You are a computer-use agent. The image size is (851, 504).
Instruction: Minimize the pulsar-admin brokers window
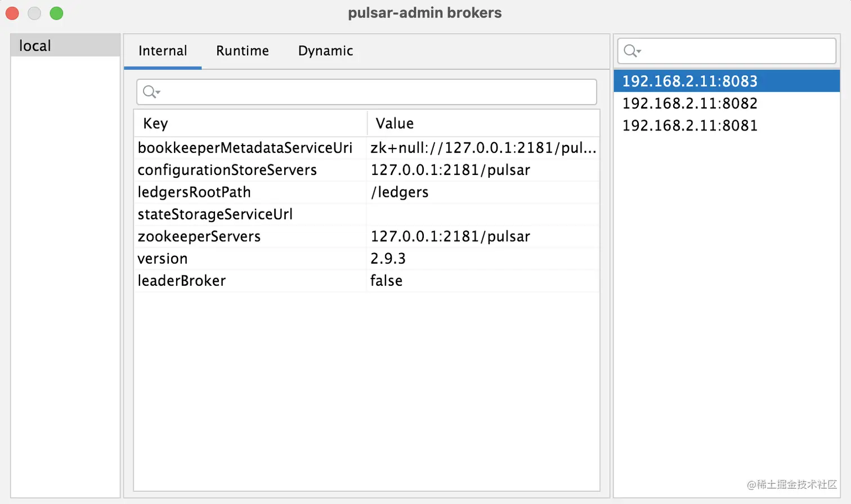(34, 13)
